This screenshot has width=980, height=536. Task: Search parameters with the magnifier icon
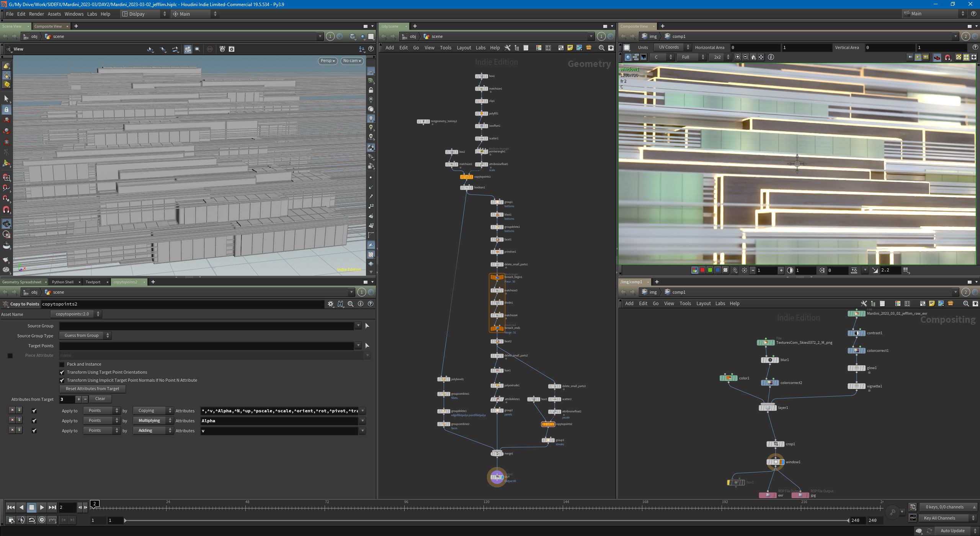[x=350, y=304]
